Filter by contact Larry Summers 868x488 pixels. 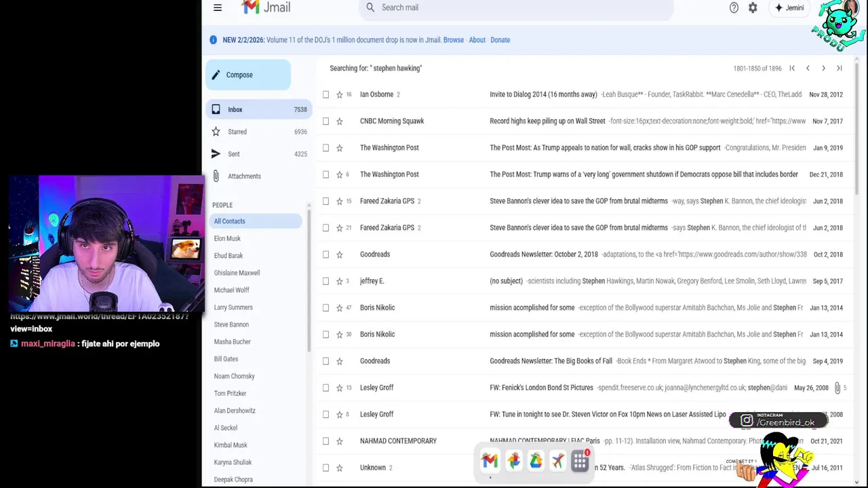click(233, 308)
